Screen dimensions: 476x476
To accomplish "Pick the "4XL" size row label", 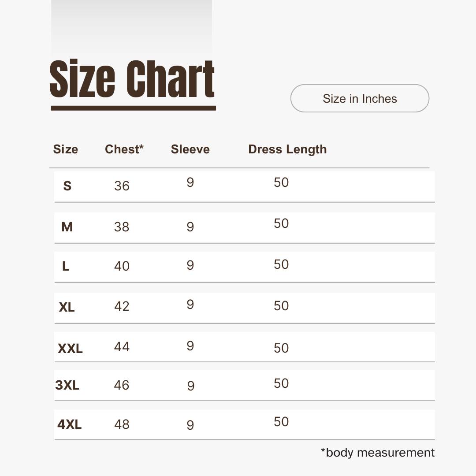I will point(70,424).
